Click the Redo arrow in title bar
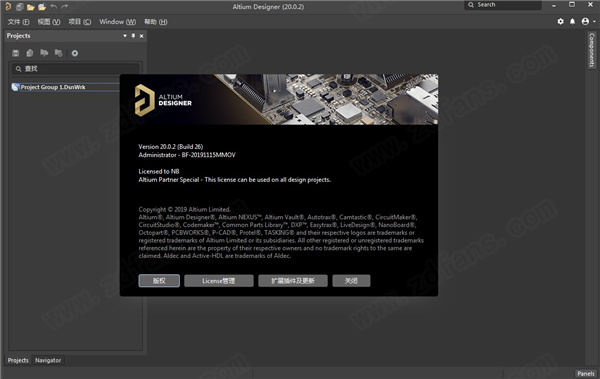 coord(65,7)
